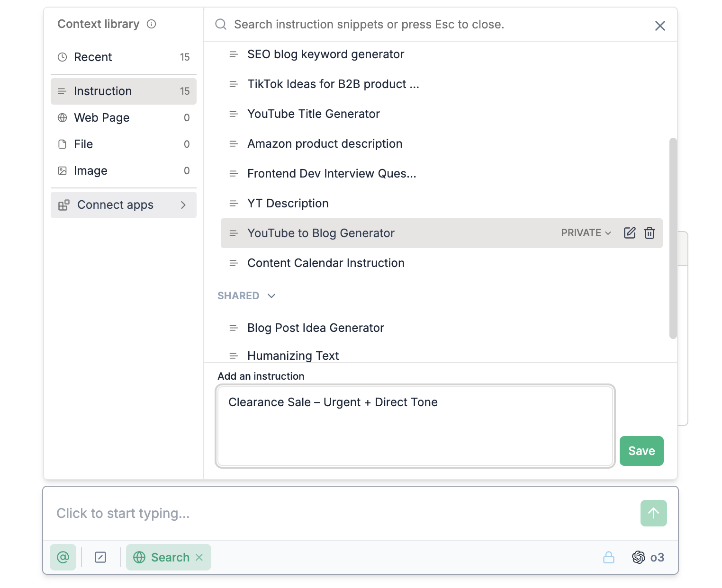Viewport: 722px width, 588px height.
Task: Edit the YouTube to Blog Generator instruction
Action: tap(630, 233)
